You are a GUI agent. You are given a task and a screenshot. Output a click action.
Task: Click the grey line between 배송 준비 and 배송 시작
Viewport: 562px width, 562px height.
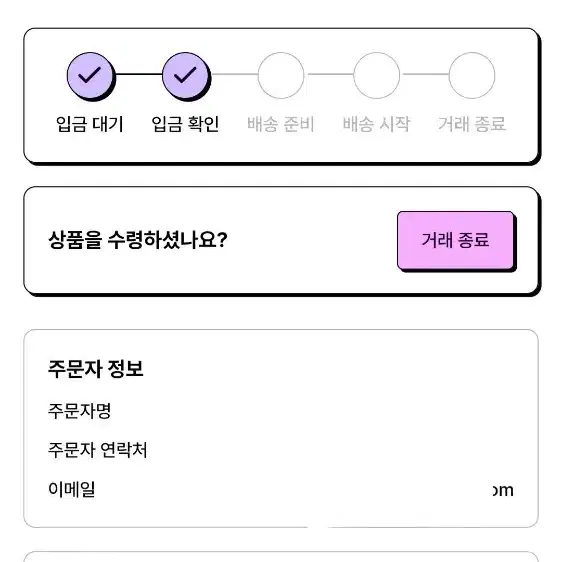click(x=329, y=74)
